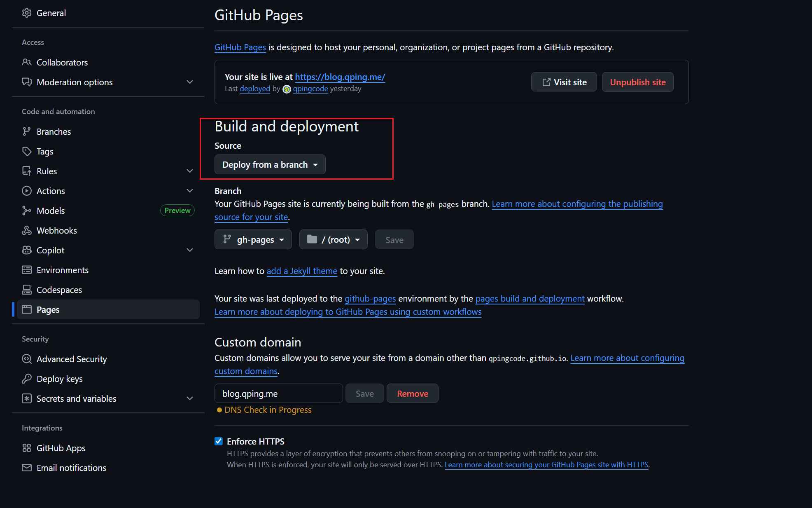Viewport: 812px width, 508px height.
Task: Click the Tags label icon
Action: 27,151
